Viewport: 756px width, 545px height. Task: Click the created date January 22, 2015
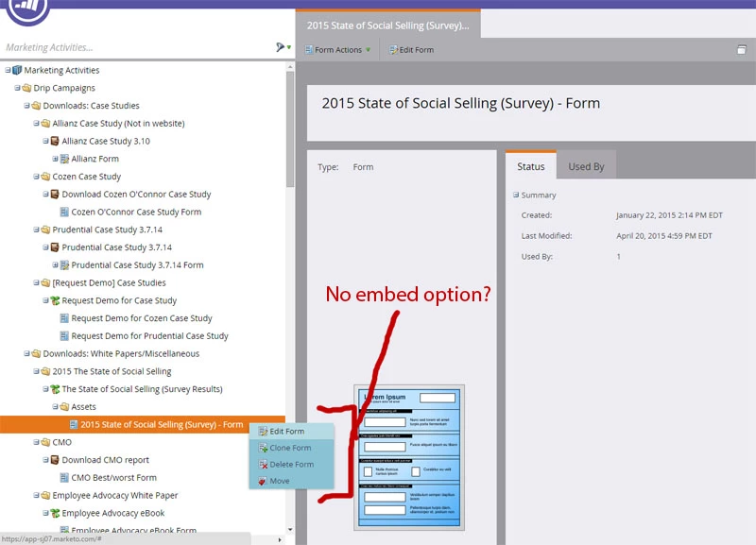point(669,215)
